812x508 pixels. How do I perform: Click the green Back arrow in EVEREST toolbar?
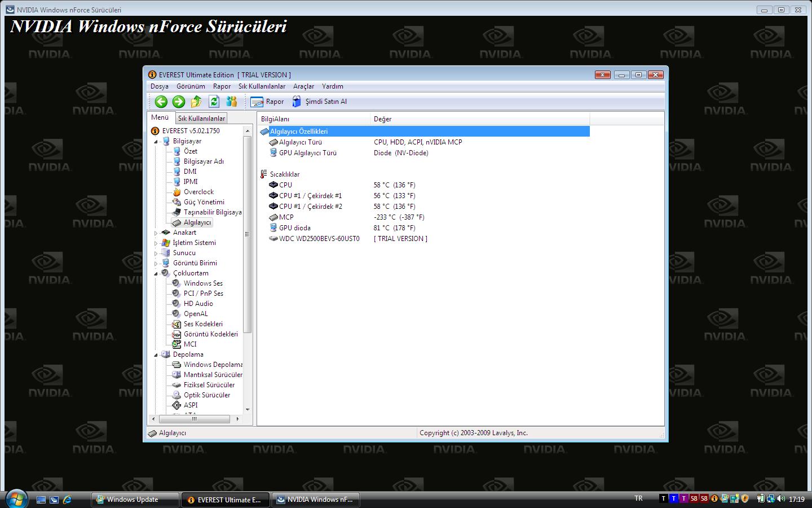point(161,102)
